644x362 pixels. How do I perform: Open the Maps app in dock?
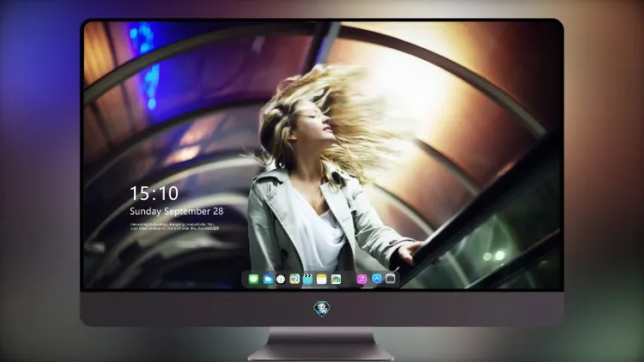point(295,279)
